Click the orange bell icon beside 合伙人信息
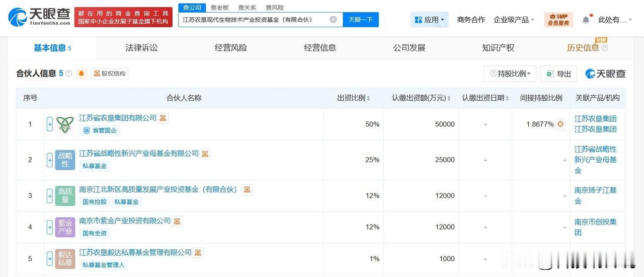 pos(82,74)
